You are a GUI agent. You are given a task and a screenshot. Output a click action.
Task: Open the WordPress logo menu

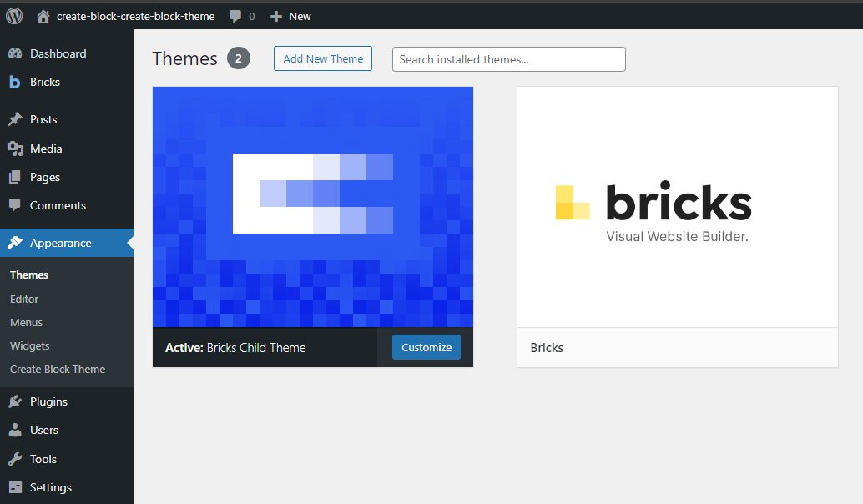point(14,16)
